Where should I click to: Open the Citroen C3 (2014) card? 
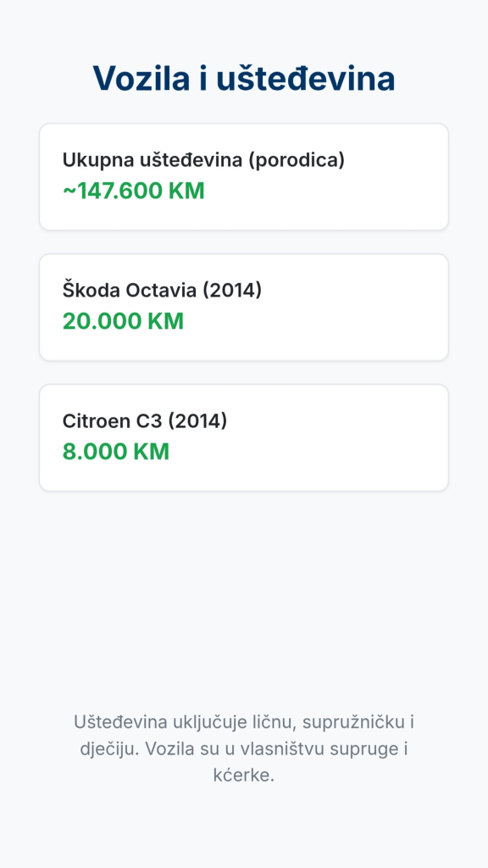click(243, 438)
